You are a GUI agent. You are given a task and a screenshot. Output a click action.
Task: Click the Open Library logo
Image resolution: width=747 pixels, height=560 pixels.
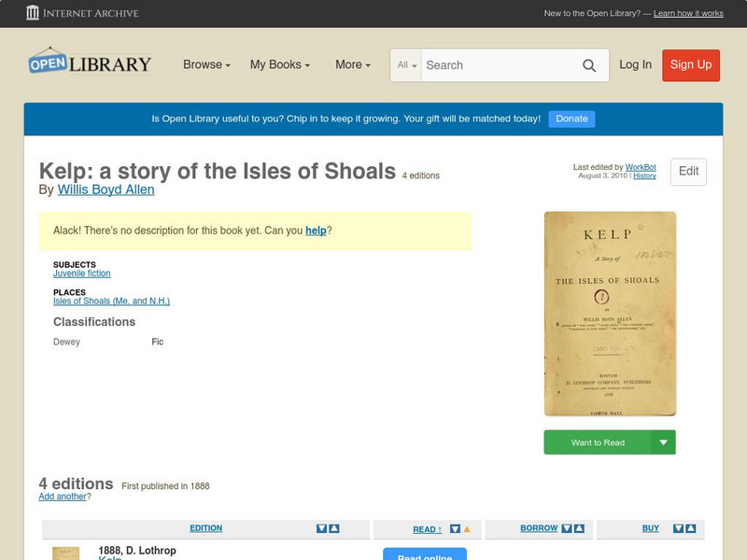coord(89,62)
